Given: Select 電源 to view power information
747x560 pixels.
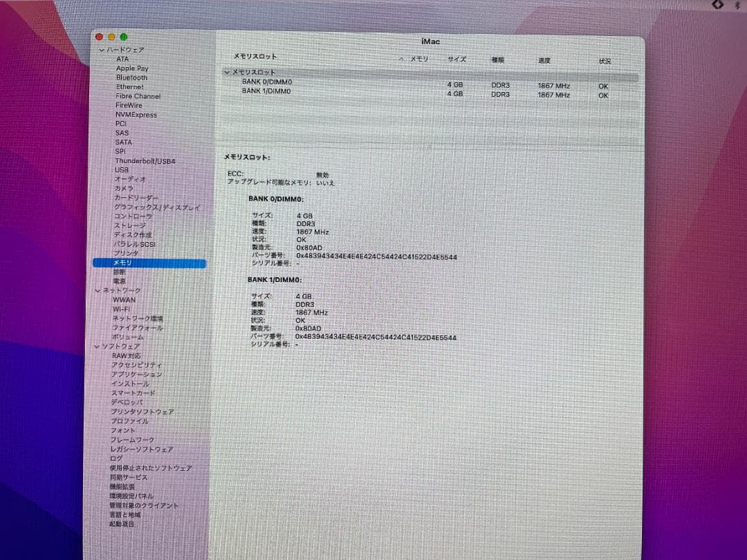Looking at the screenshot, I should tap(120, 281).
